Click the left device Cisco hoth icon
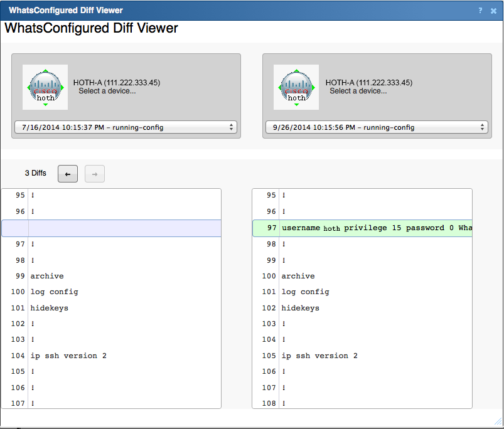This screenshot has width=504, height=429. tap(45, 87)
